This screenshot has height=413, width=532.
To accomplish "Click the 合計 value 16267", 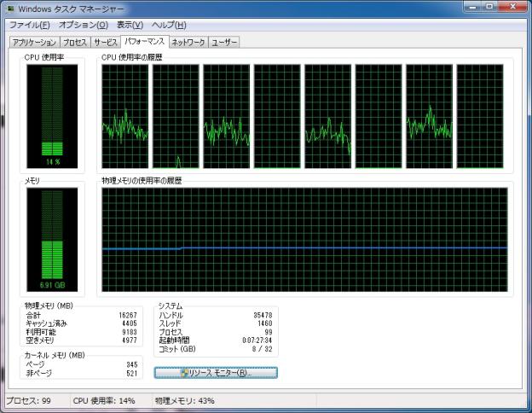I will [x=128, y=315].
